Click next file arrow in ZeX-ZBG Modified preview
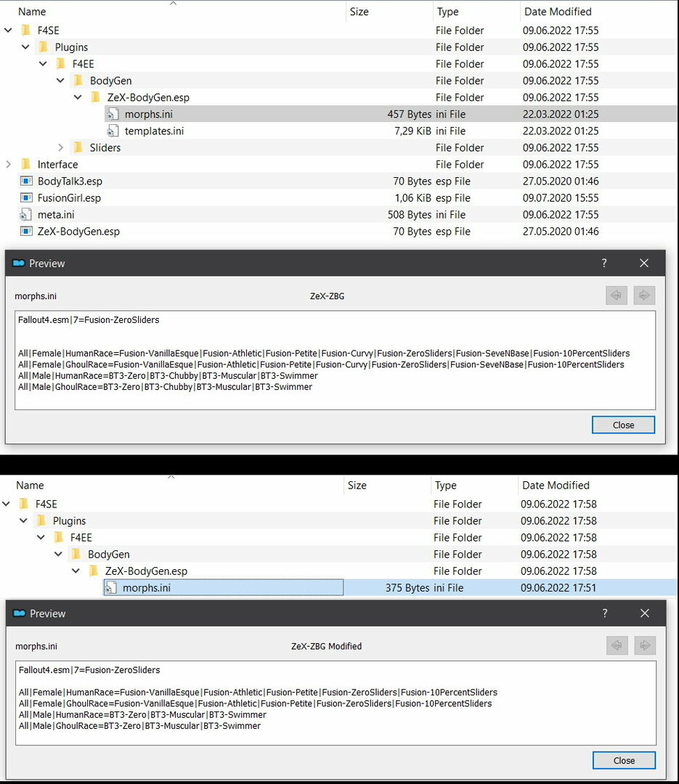 pyautogui.click(x=645, y=645)
